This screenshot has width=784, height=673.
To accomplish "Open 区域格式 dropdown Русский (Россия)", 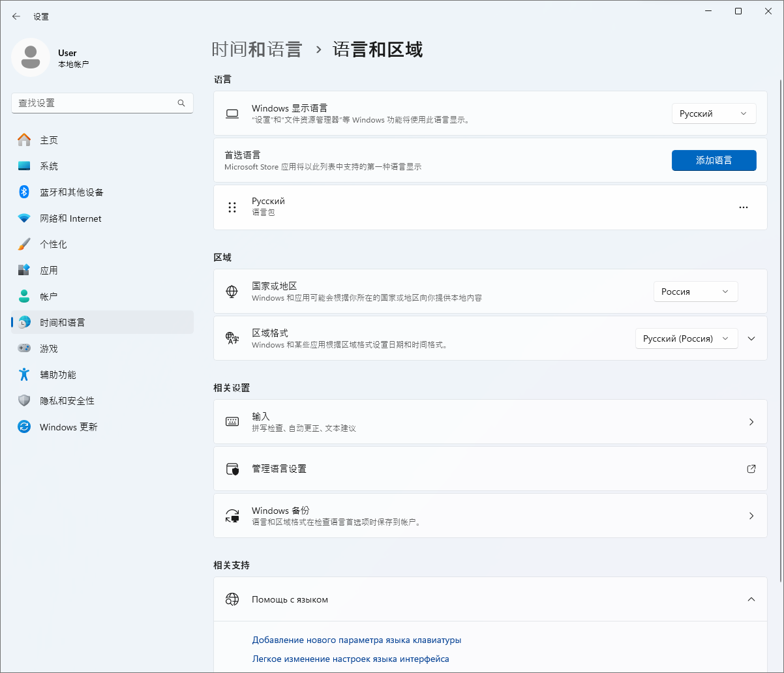I will click(686, 338).
